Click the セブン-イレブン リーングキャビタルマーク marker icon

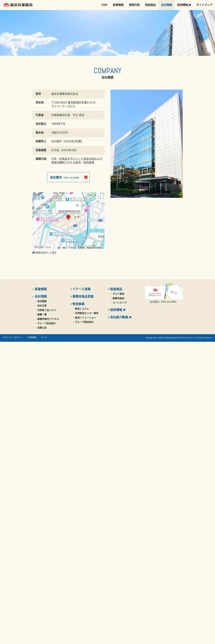pos(51,234)
